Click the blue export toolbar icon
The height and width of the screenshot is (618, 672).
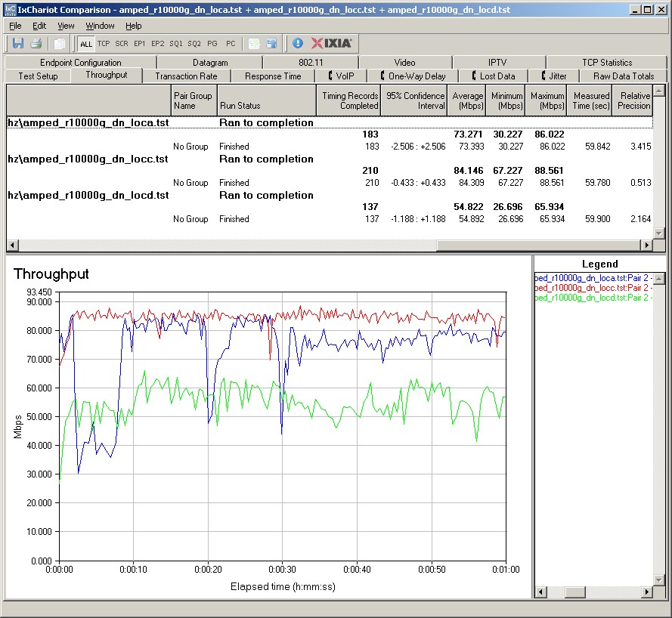[271, 43]
